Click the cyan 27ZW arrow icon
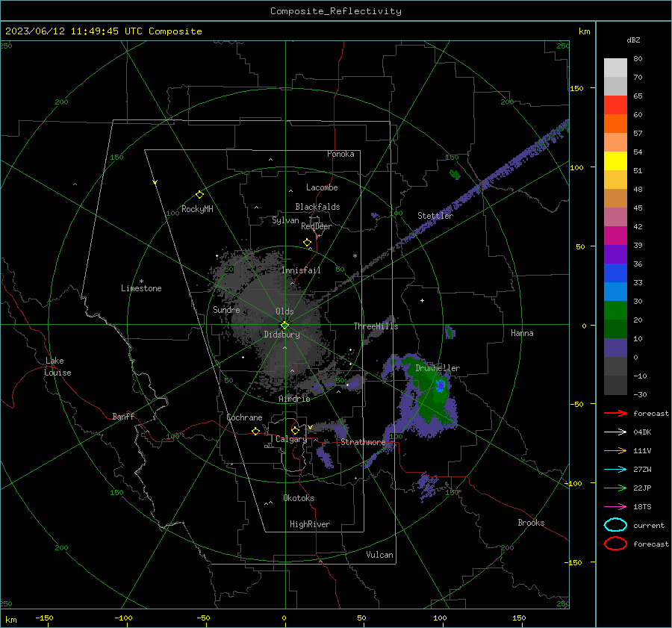Viewport: 672px width, 628px height. (x=615, y=470)
